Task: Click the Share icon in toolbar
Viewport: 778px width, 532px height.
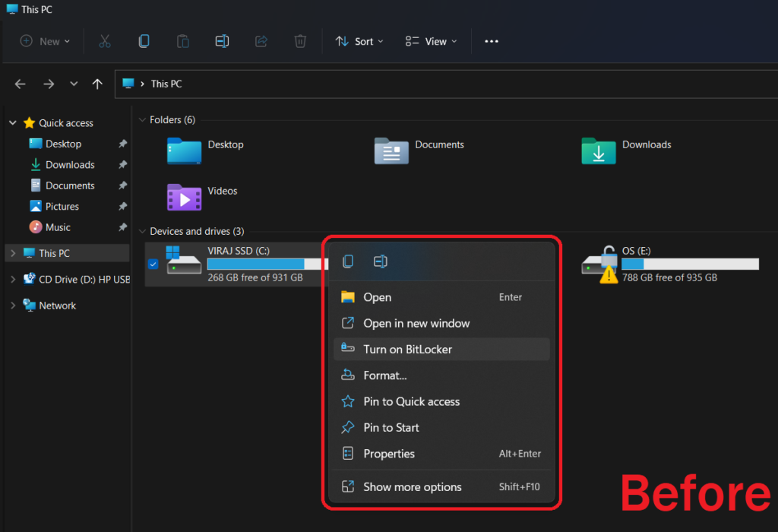Action: click(x=261, y=41)
